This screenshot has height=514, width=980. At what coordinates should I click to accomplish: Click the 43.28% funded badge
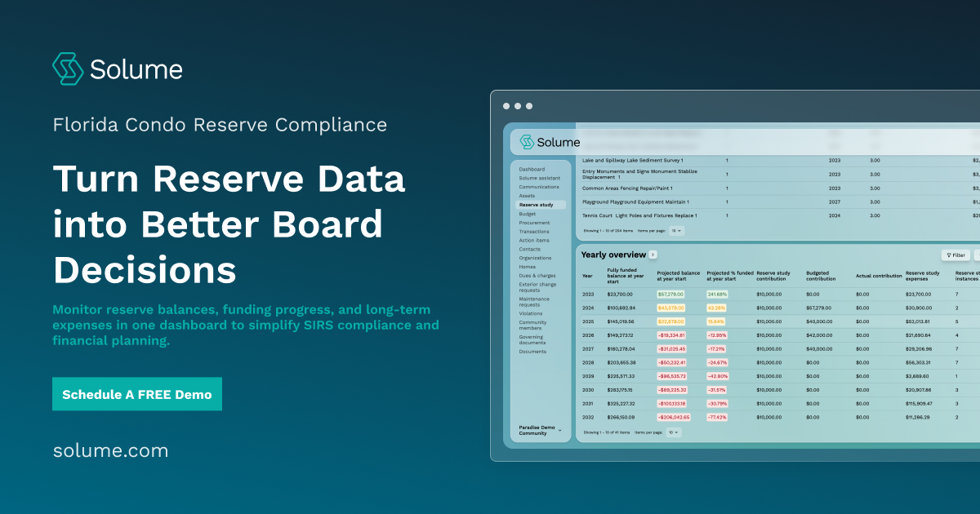pos(716,308)
